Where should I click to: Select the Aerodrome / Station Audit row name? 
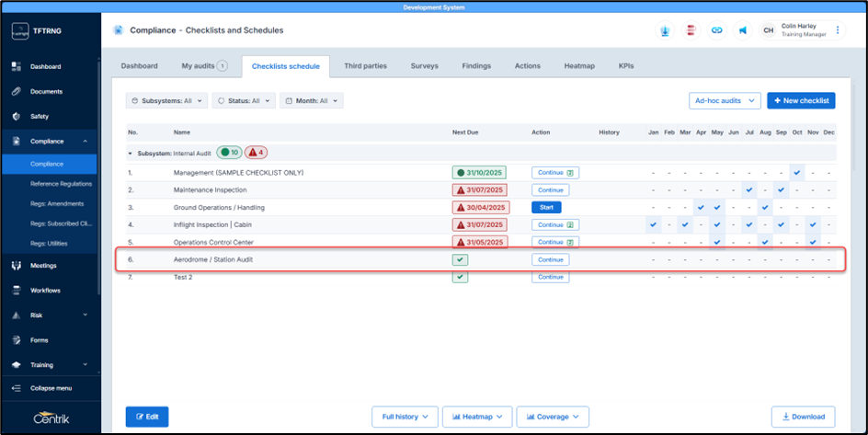[x=213, y=260]
